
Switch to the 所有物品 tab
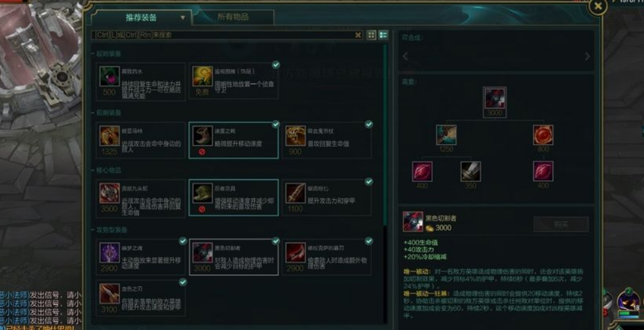(233, 18)
